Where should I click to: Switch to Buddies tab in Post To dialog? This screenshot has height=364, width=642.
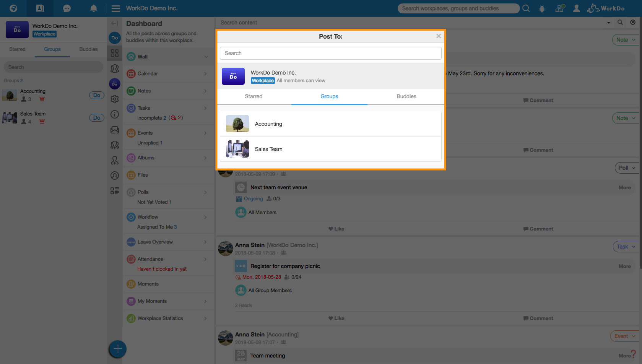pyautogui.click(x=406, y=96)
